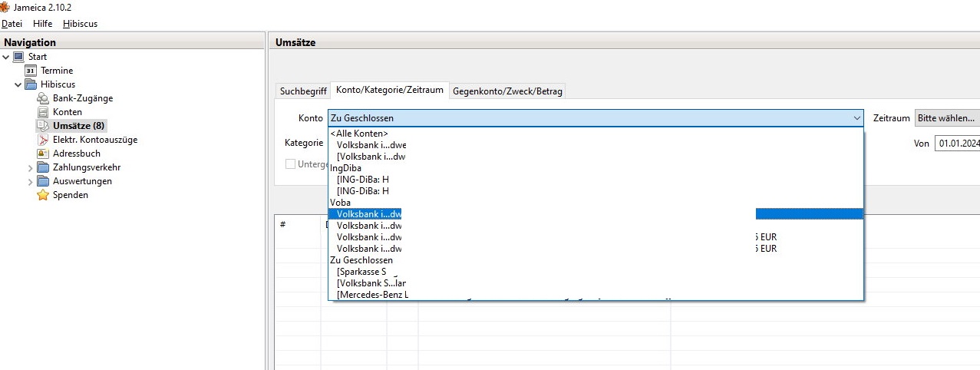
Task: Expand the Zahlungsverkehr tree node
Action: pyautogui.click(x=31, y=167)
